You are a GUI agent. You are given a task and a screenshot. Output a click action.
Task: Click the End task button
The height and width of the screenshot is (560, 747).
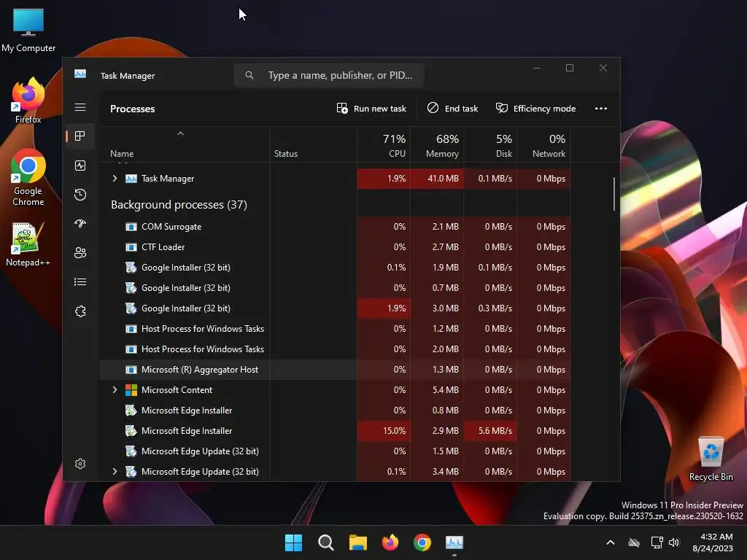pos(452,109)
